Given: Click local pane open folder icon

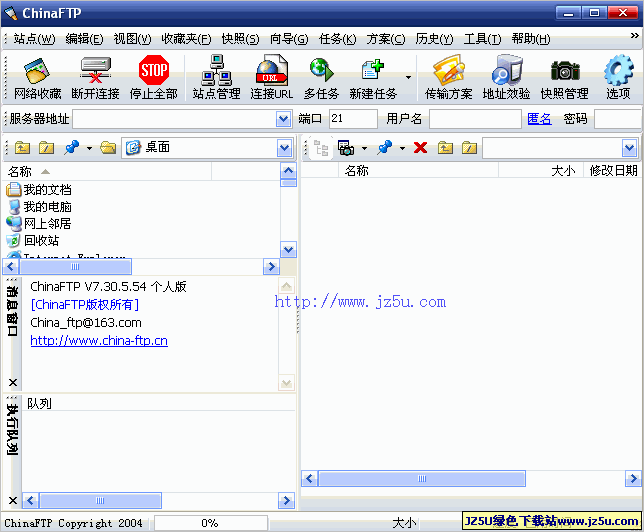Looking at the screenshot, I should 108,147.
